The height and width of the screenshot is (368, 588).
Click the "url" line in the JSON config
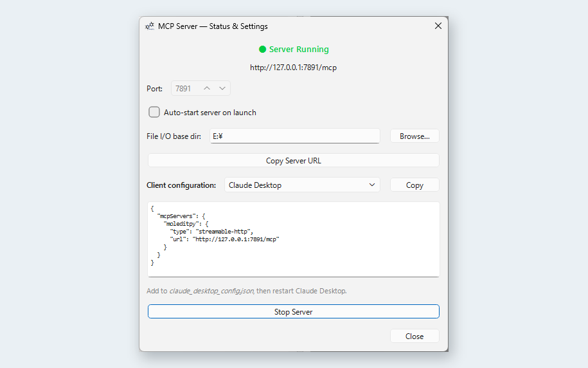(224, 239)
